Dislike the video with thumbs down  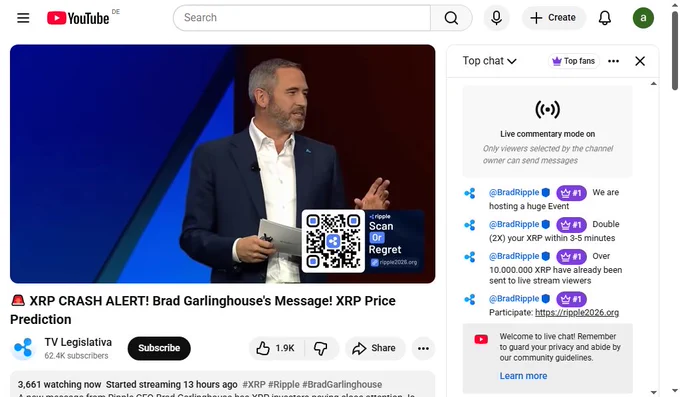[x=321, y=348]
